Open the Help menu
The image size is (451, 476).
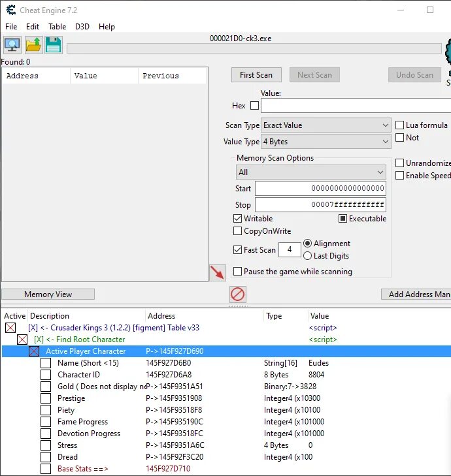pyautogui.click(x=107, y=27)
